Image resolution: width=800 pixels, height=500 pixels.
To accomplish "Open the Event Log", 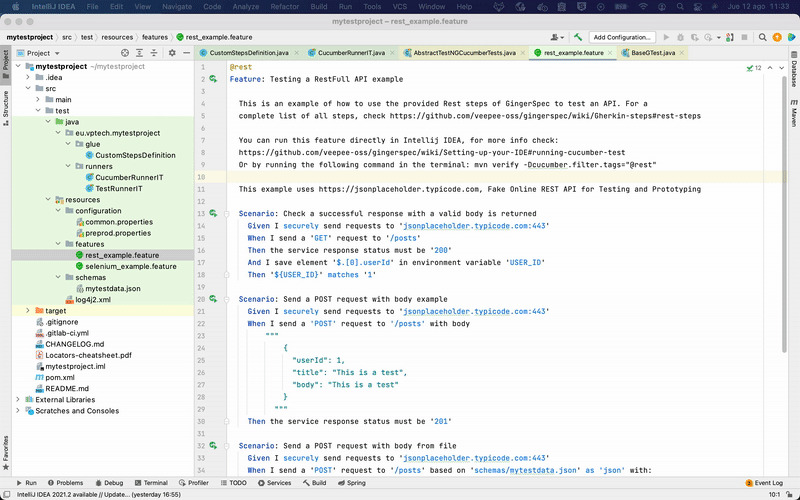I will click(764, 483).
